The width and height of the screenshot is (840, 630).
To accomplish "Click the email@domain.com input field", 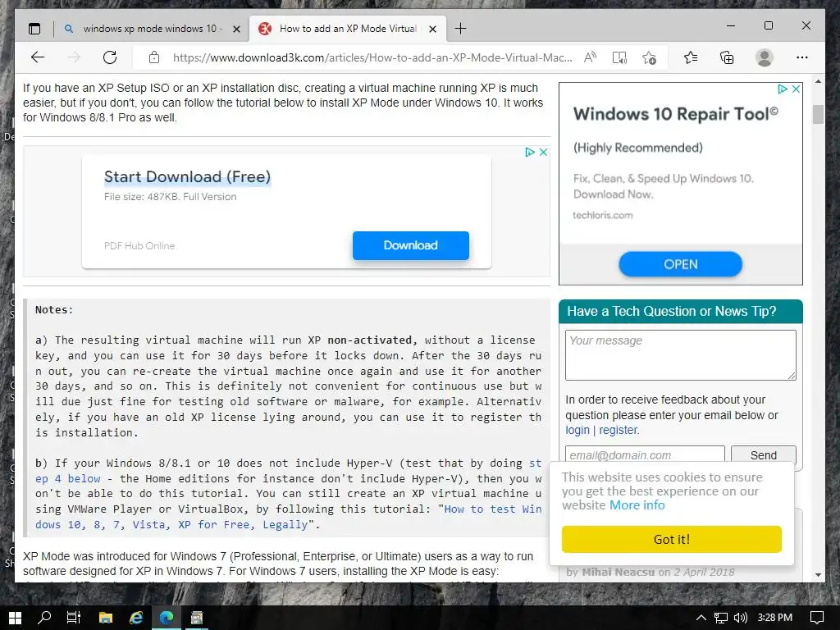I will tap(645, 454).
